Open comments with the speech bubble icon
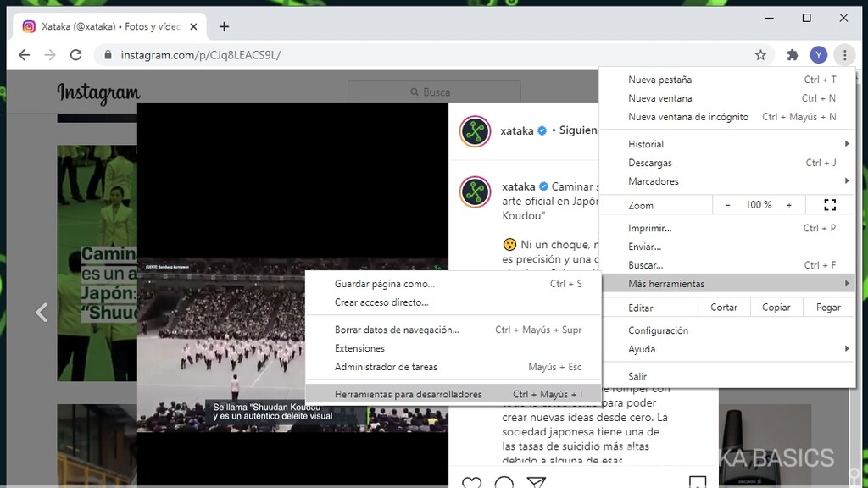This screenshot has width=868, height=488. 504,482
